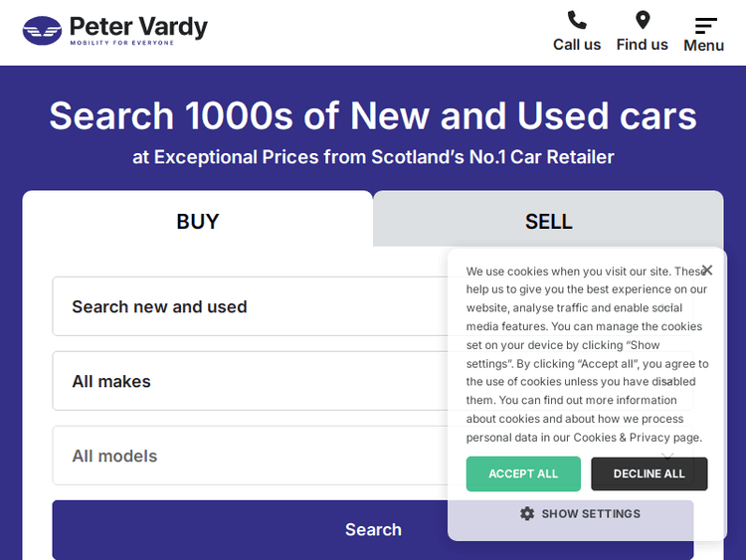
Task: Close the cookie notice with the X
Action: tap(707, 270)
